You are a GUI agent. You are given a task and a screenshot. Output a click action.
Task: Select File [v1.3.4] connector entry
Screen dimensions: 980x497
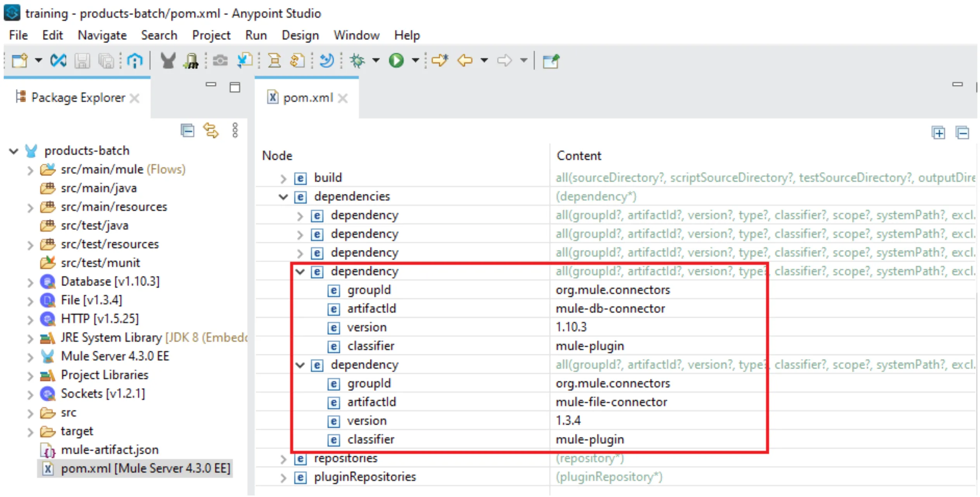[91, 300]
